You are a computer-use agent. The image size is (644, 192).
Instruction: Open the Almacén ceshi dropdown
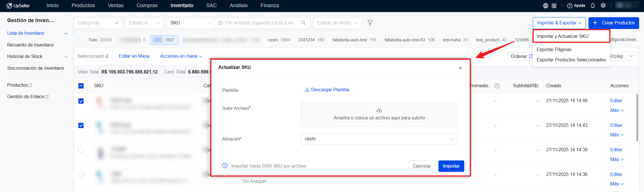click(379, 139)
